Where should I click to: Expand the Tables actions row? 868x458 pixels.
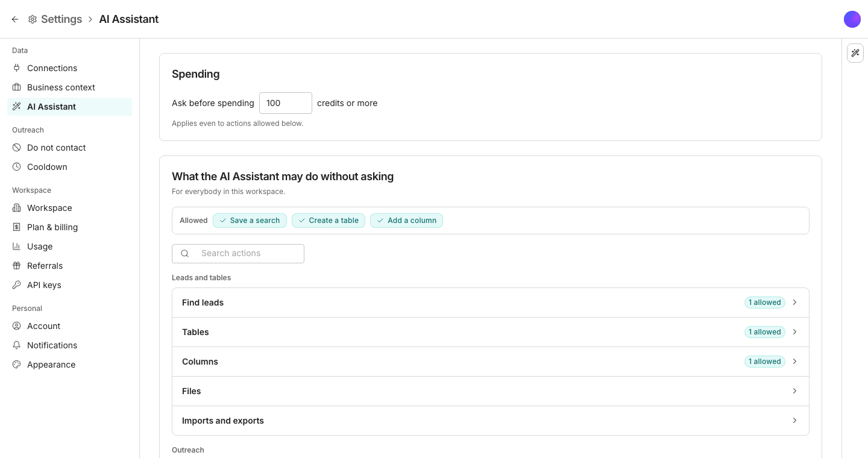(x=491, y=332)
